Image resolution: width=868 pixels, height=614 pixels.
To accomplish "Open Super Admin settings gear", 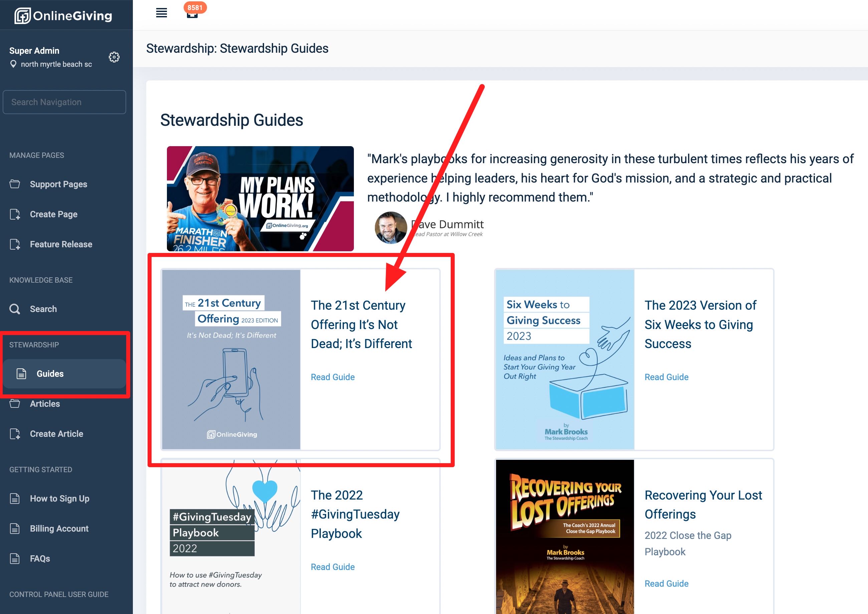I will 114,57.
